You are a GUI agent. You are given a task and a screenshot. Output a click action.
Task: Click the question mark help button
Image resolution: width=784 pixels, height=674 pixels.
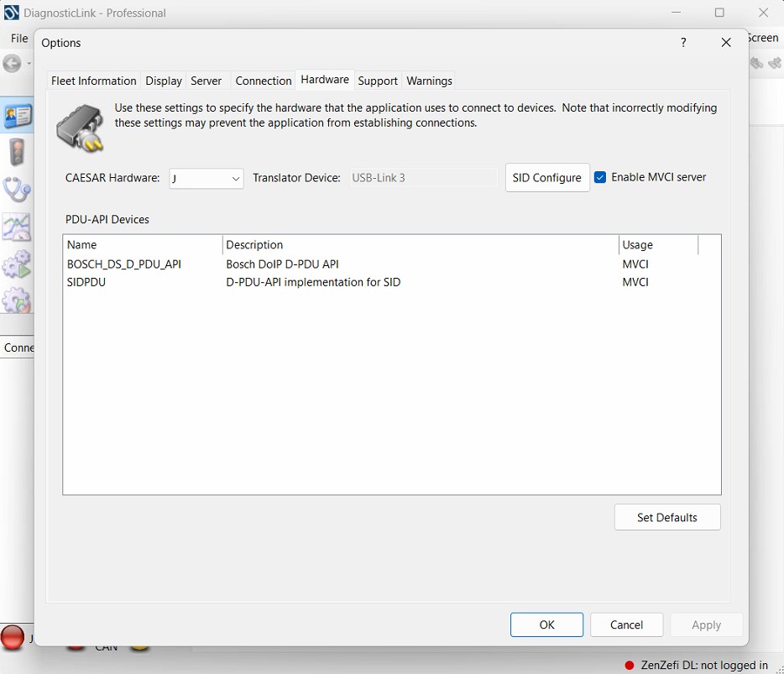(683, 43)
